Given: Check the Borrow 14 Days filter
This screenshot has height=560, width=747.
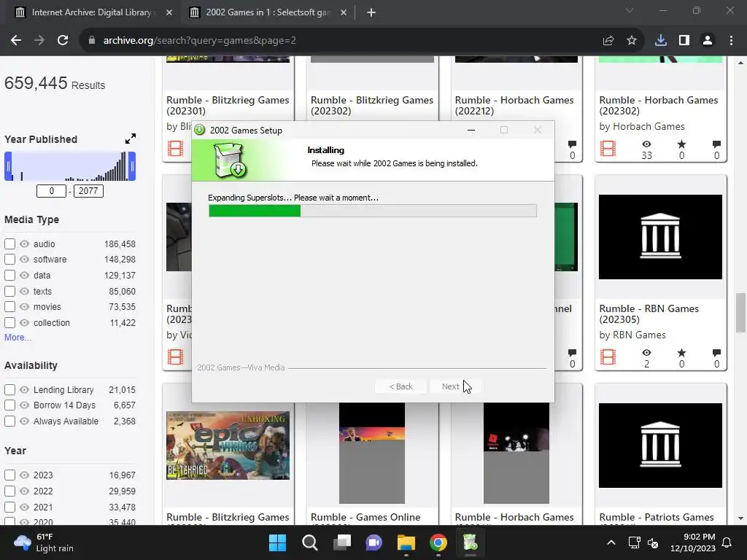Looking at the screenshot, I should [x=9, y=405].
